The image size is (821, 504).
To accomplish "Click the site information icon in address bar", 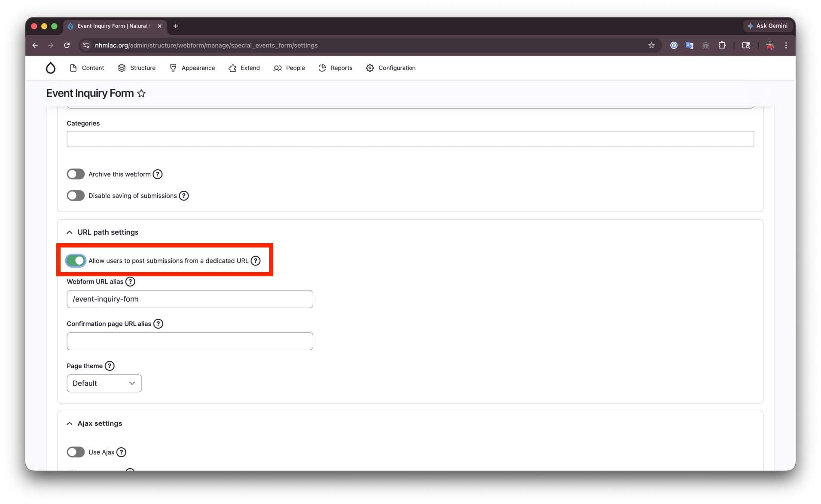I will (86, 45).
